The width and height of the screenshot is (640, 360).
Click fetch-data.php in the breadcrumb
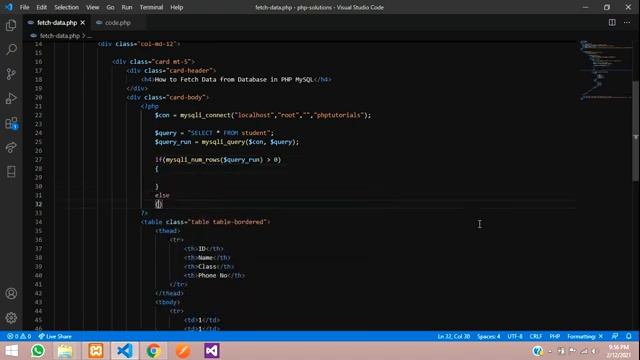(x=60, y=36)
